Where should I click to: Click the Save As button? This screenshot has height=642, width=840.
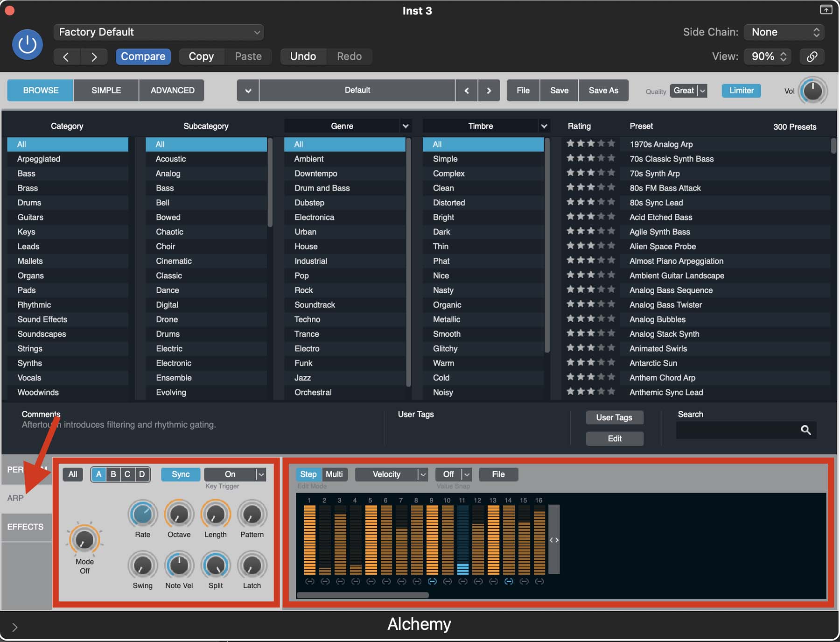click(x=603, y=91)
